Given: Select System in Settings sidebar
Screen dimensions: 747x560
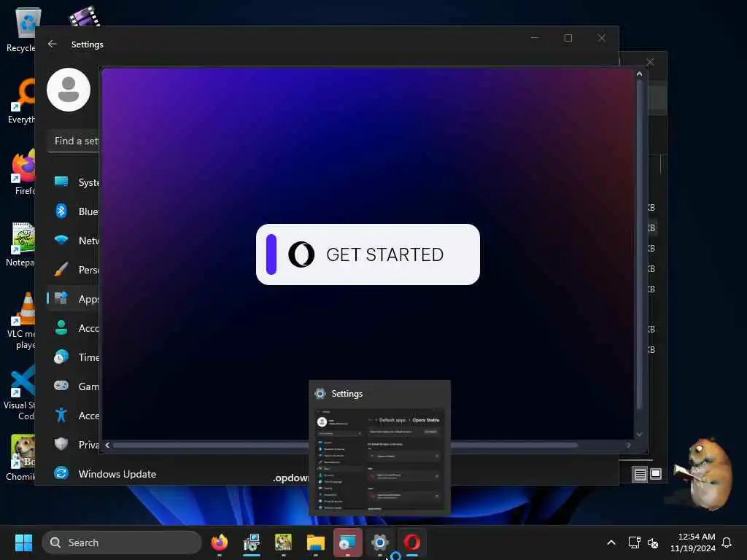Looking at the screenshot, I should (x=74, y=182).
